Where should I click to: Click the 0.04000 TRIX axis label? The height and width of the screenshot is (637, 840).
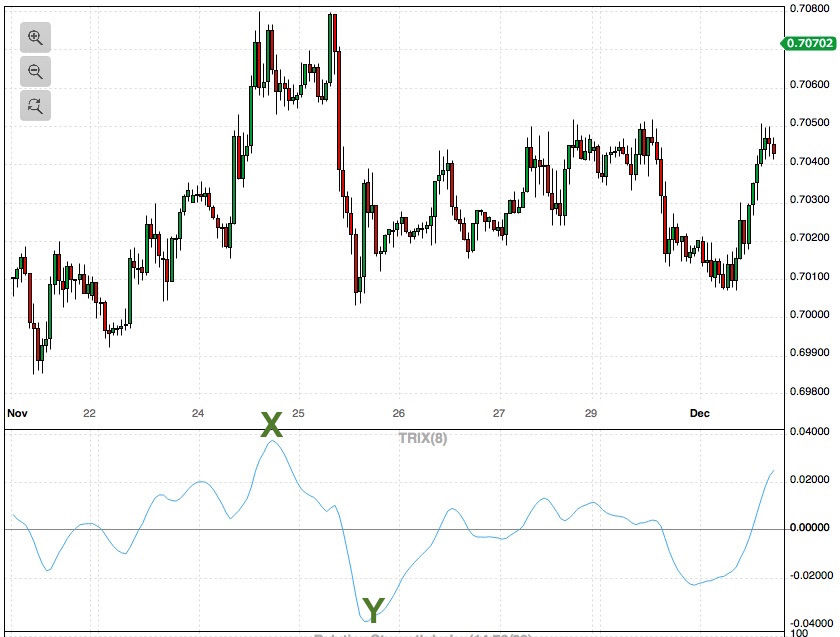809,431
